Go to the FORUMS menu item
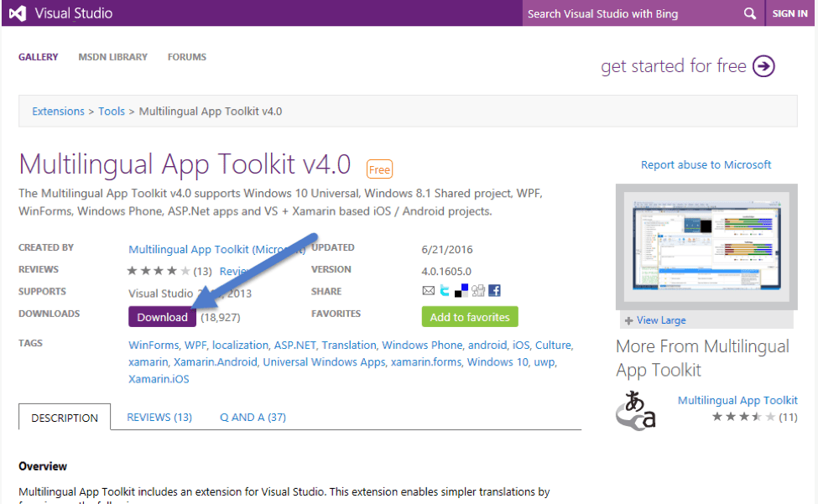This screenshot has width=818, height=504. coord(187,57)
